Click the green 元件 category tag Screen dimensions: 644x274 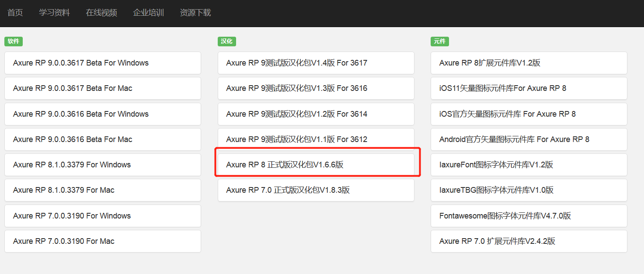tap(440, 42)
